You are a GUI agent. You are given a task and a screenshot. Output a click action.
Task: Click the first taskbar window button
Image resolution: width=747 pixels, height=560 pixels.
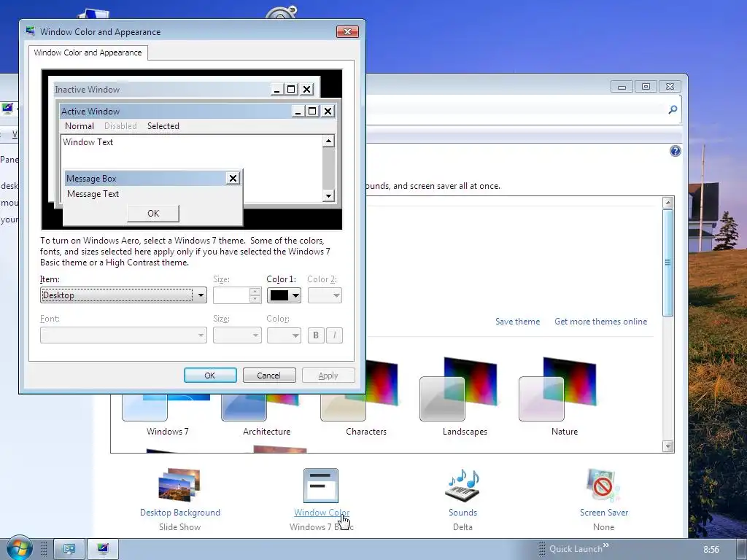pyautogui.click(x=69, y=549)
